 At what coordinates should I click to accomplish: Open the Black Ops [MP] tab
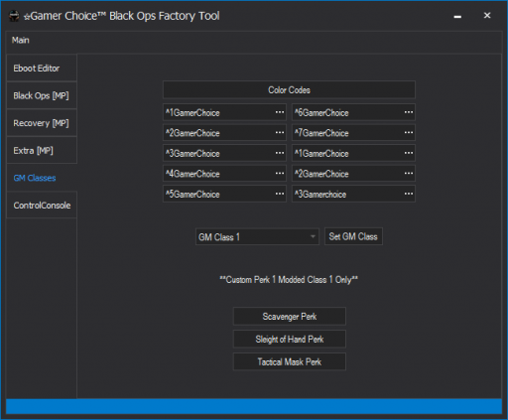coord(42,95)
